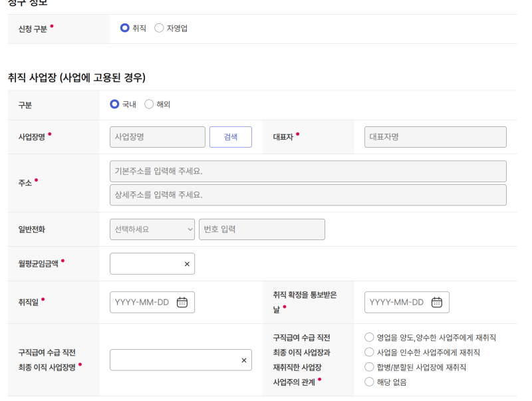Screen dimensions: 532x401
Task: Open calendar for 취직 확정을 통보받은 날
Action: click(437, 303)
